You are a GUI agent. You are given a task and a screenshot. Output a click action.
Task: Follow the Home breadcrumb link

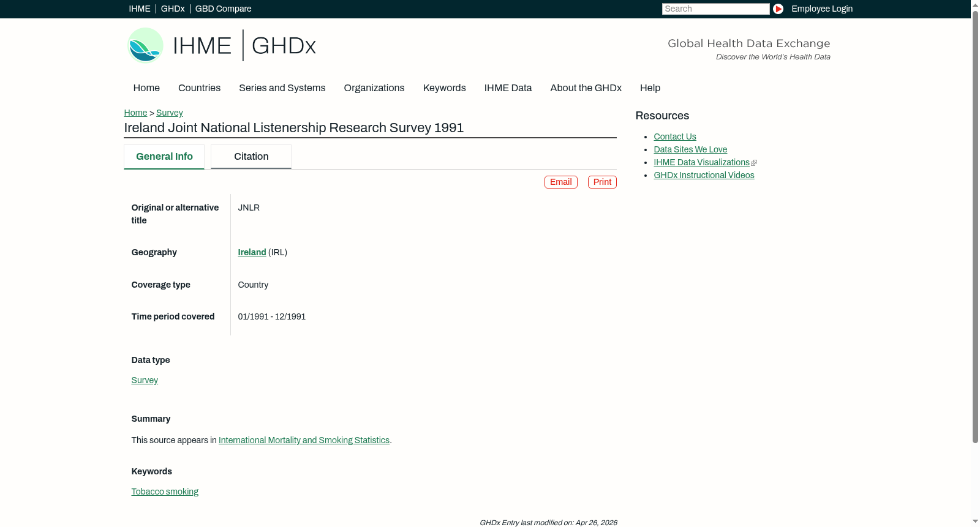[135, 113]
